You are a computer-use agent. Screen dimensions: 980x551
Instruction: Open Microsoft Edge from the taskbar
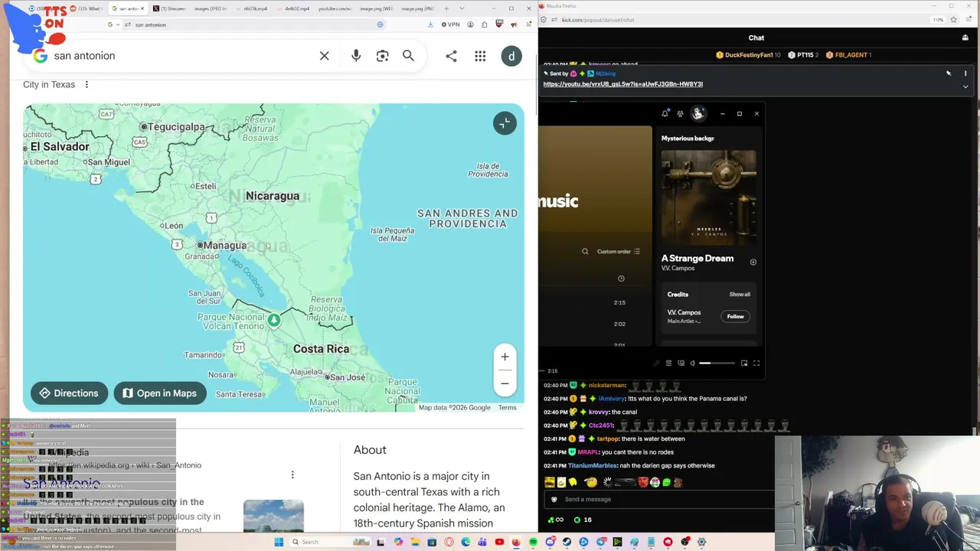465,542
